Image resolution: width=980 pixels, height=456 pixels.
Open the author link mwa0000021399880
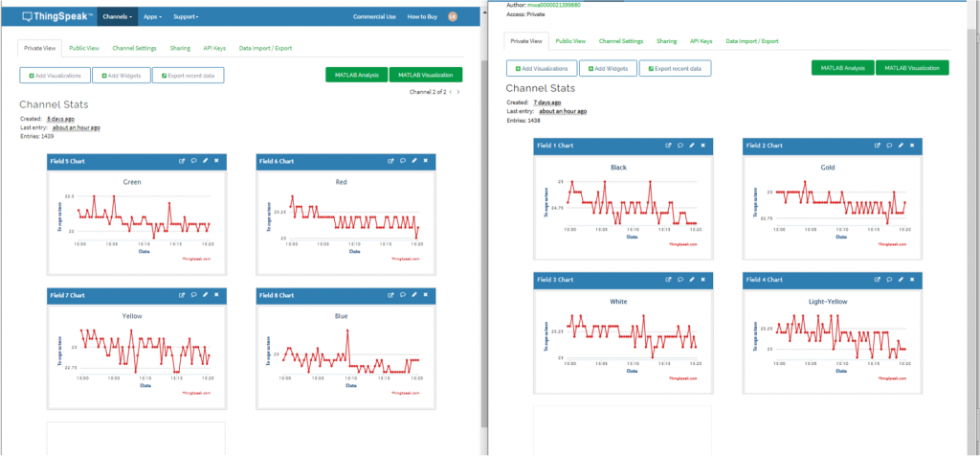[554, 5]
